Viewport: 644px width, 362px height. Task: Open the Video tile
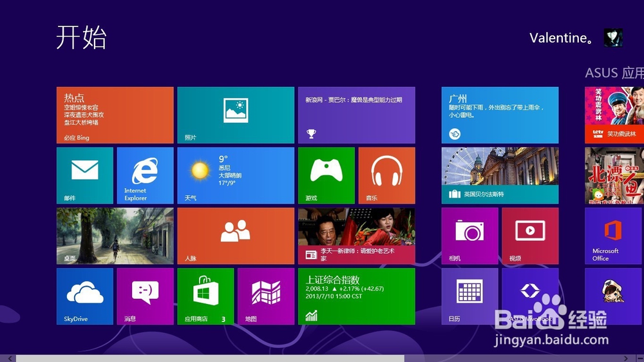[x=530, y=236]
